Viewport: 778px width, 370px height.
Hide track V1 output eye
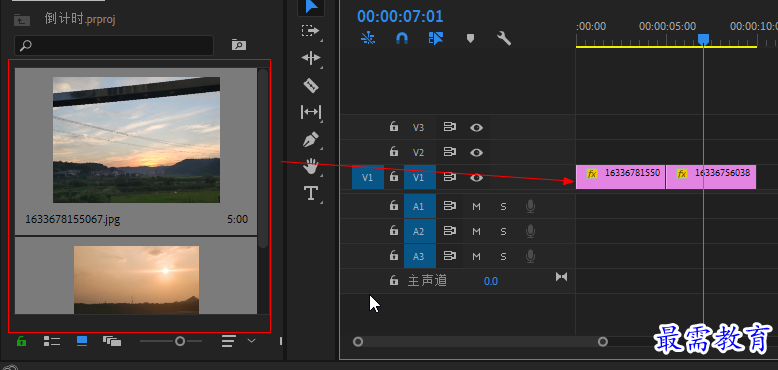point(476,177)
